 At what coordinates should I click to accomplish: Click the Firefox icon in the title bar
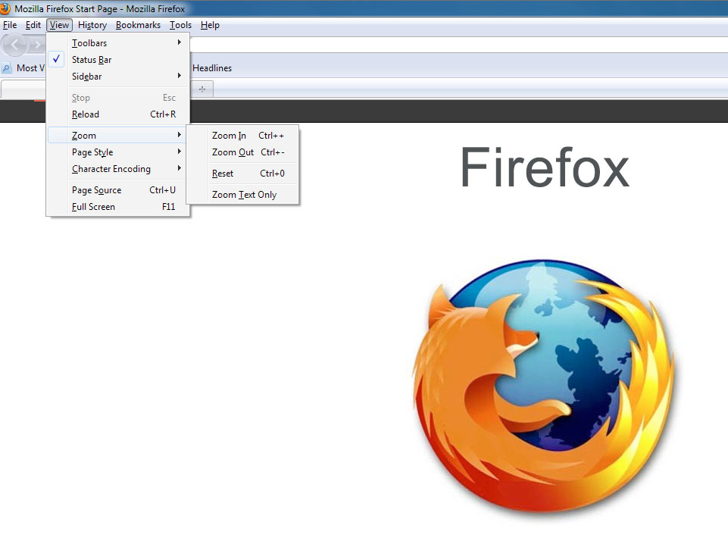pyautogui.click(x=5, y=8)
